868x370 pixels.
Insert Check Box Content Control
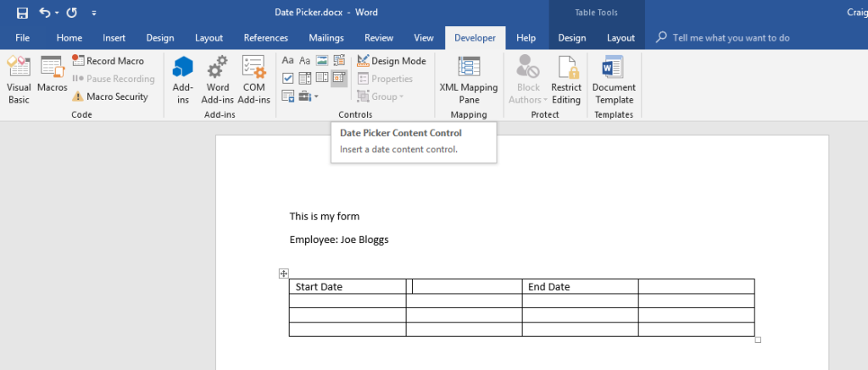click(x=288, y=79)
